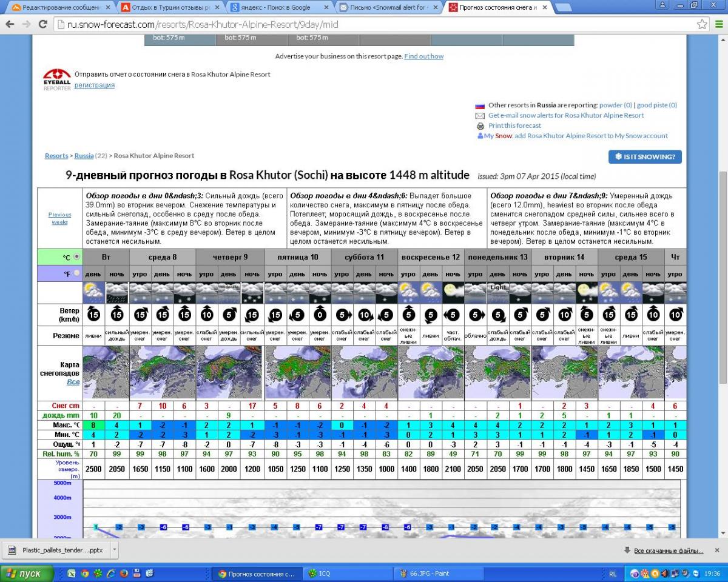Switch to the Письмо Snowmail alert tab
728x582 pixels.
pyautogui.click(x=388, y=8)
